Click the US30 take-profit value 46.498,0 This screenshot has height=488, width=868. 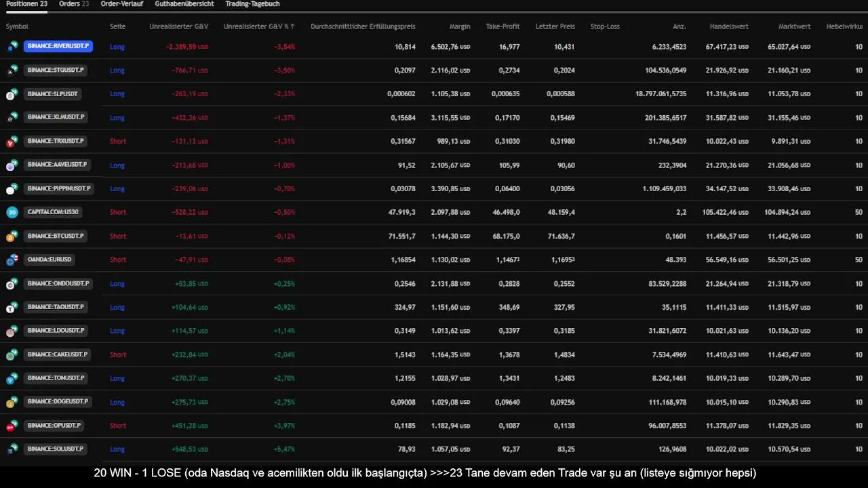pyautogui.click(x=506, y=212)
